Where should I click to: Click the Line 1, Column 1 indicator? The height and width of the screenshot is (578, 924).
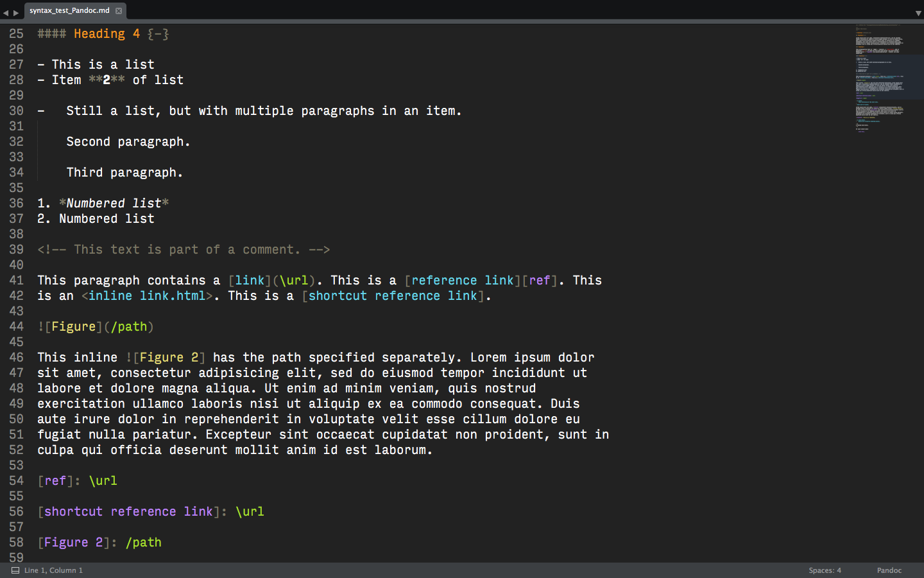coord(53,570)
